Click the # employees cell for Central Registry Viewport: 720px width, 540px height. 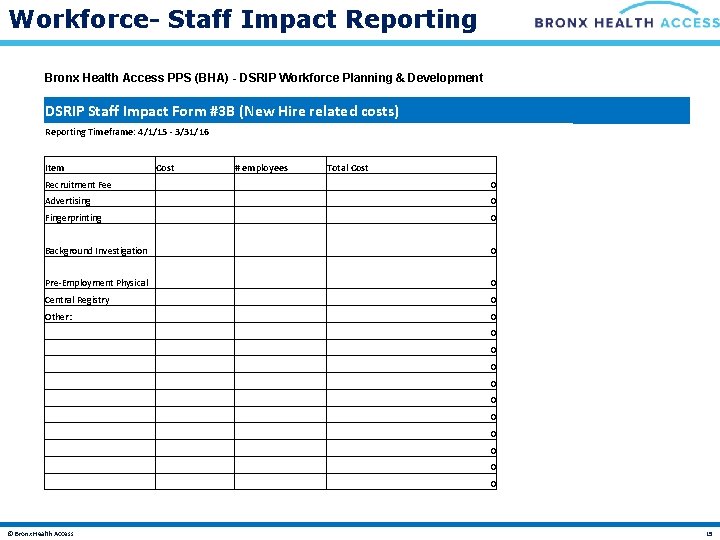point(280,297)
